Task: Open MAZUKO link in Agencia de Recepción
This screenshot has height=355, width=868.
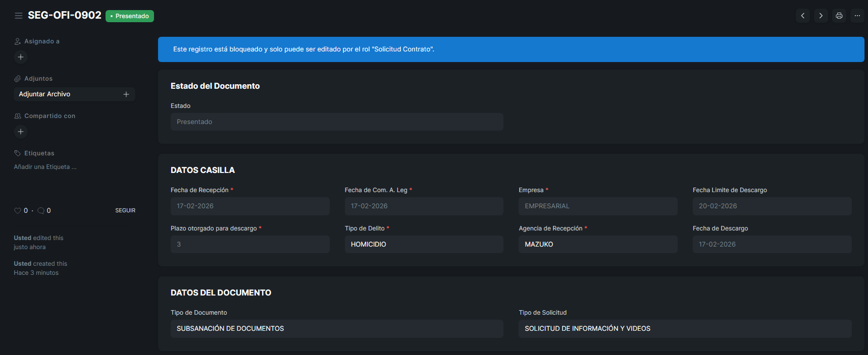Action: [x=539, y=244]
